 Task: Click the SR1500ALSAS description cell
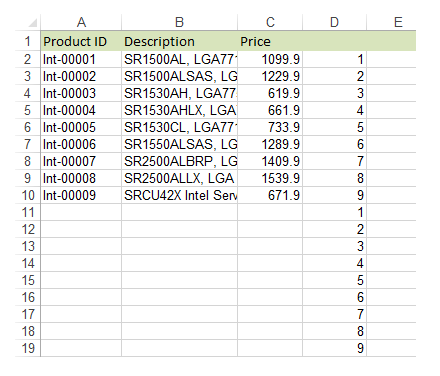179,76
